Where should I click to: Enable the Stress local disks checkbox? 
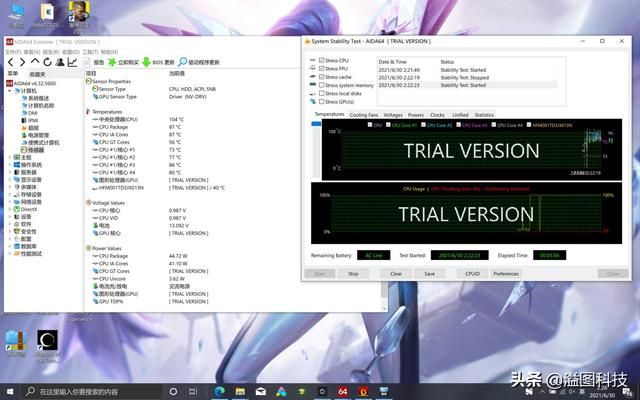pos(322,93)
